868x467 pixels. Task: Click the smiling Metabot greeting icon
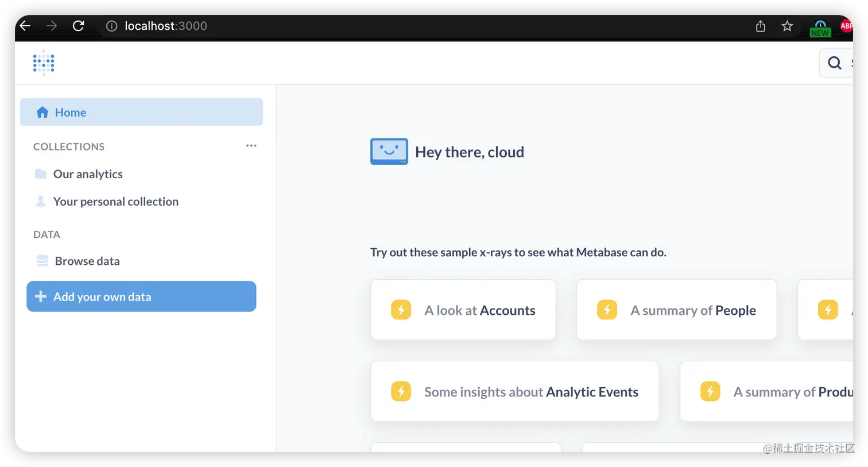tap(389, 151)
